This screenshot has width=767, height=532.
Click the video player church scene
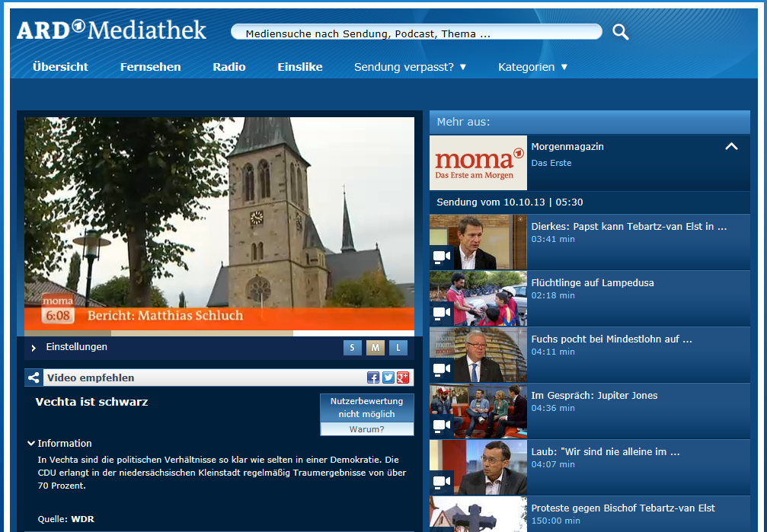[x=219, y=224]
